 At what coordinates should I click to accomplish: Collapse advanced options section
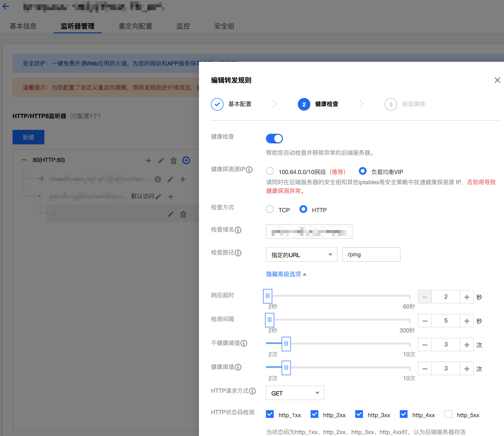[286, 274]
